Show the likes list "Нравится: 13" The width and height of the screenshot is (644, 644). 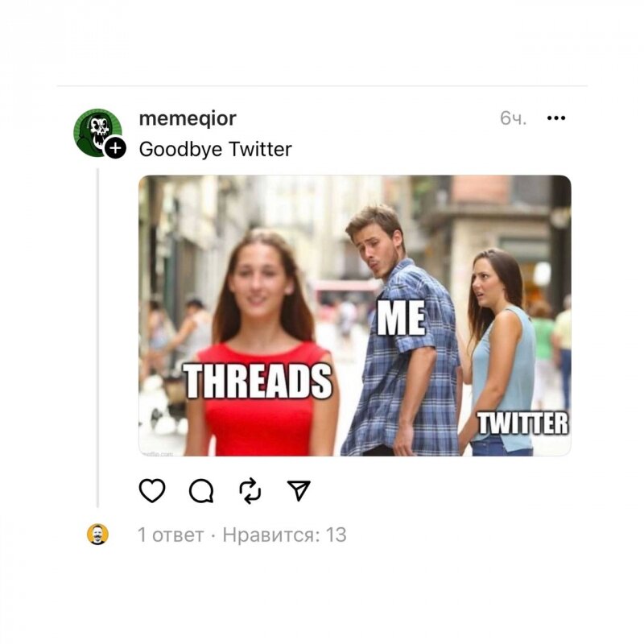pos(285,535)
